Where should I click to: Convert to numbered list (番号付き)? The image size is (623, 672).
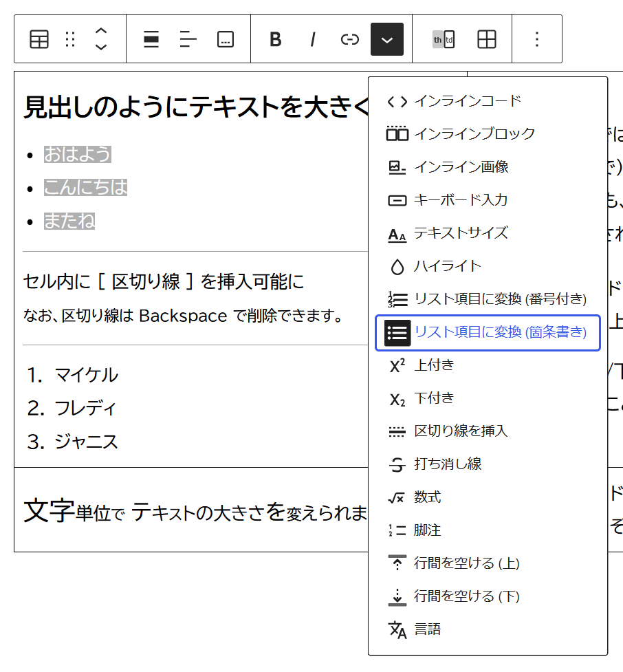click(488, 300)
